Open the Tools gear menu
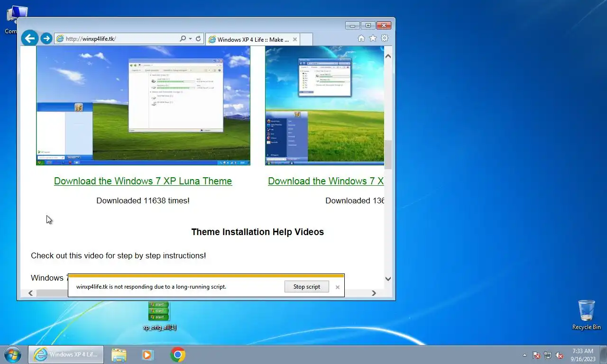This screenshot has width=607, height=364. 385,38
